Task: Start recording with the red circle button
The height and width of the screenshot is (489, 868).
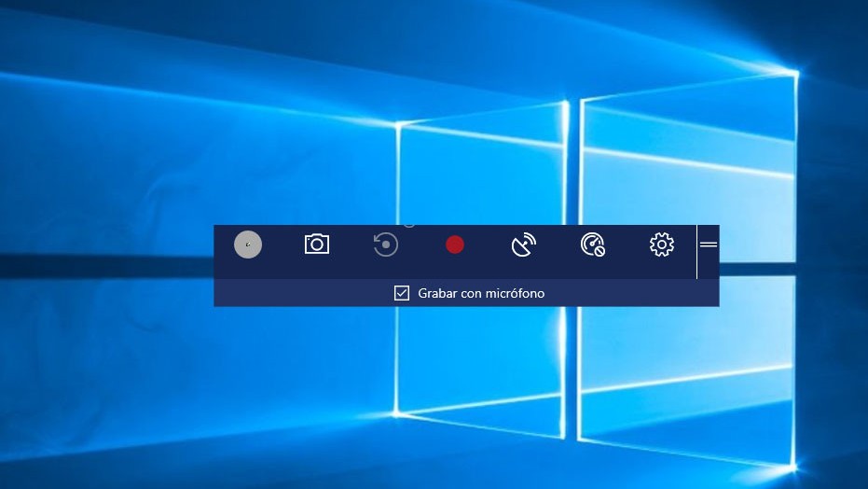Action: coord(455,244)
